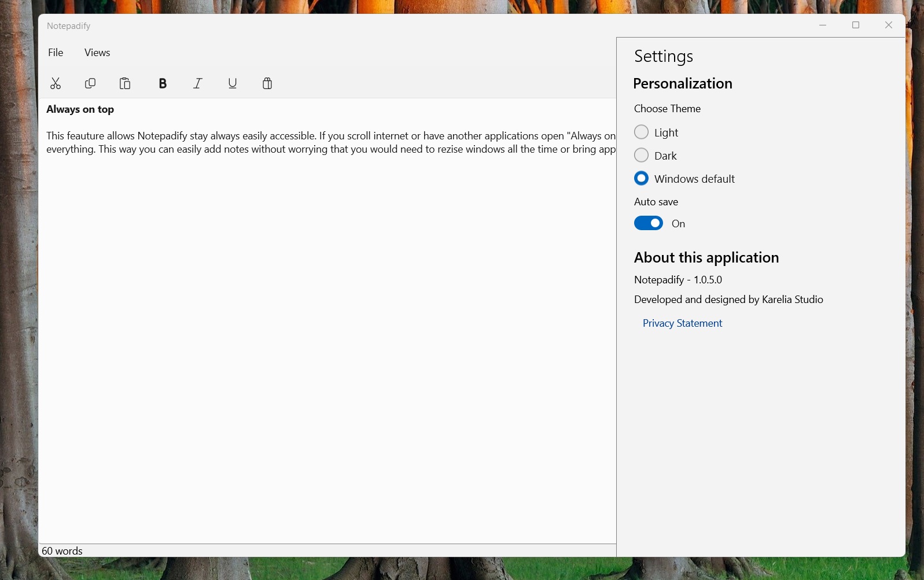The width and height of the screenshot is (924, 580).
Task: Click the 60 words counter
Action: point(62,551)
